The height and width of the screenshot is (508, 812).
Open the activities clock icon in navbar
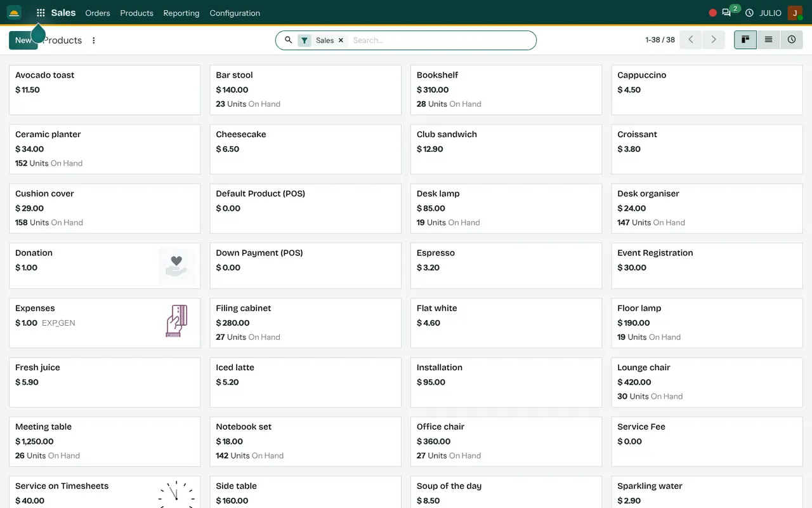click(x=749, y=13)
